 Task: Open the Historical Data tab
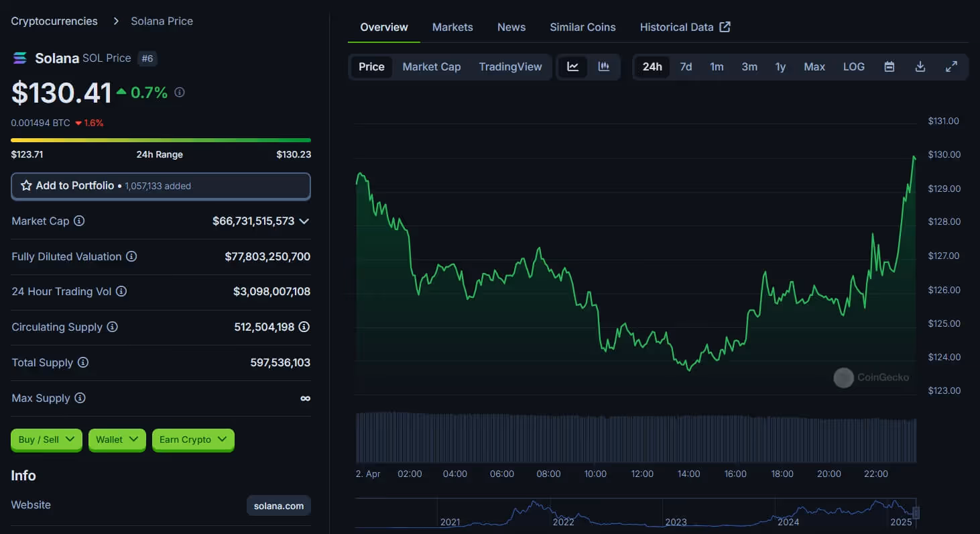click(x=685, y=27)
